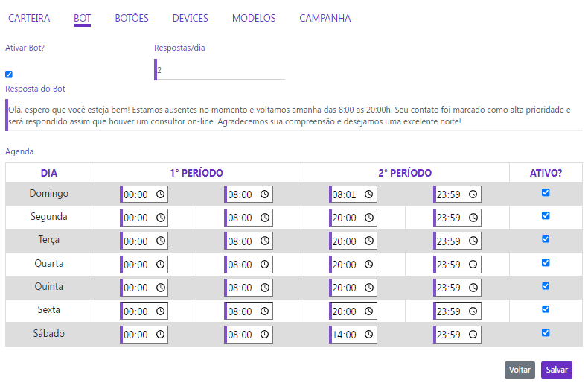Screen dimensions: 588x386
Task: Click the Salvar button
Action: (557, 370)
